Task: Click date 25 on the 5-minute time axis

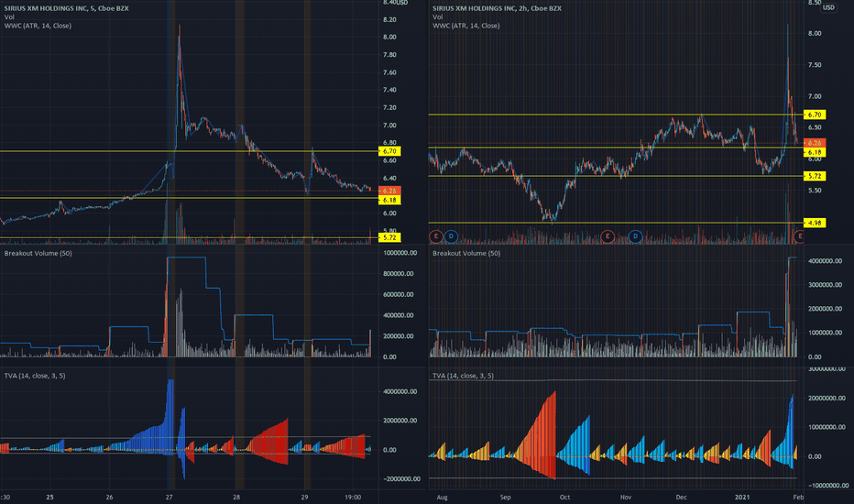Action: point(50,497)
